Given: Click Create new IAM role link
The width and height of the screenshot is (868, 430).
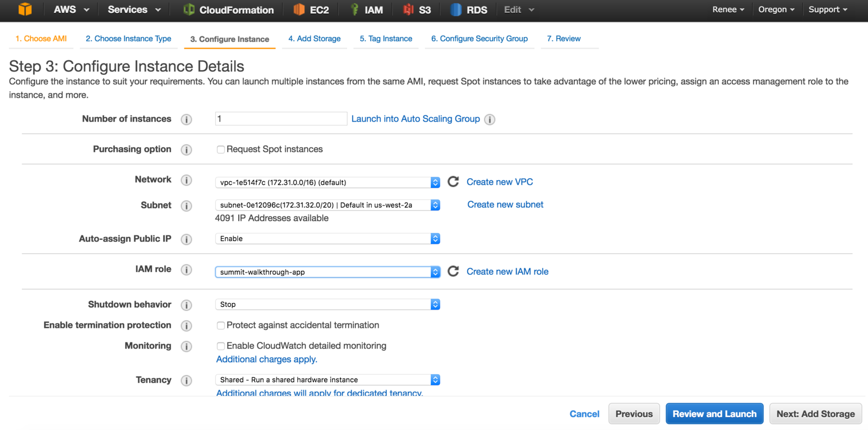Looking at the screenshot, I should pos(507,271).
